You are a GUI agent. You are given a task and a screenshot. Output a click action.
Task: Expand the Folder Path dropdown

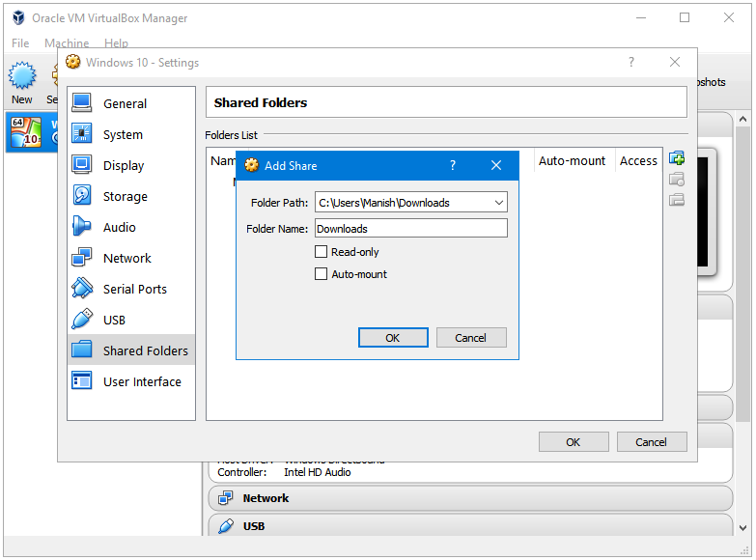tap(498, 203)
